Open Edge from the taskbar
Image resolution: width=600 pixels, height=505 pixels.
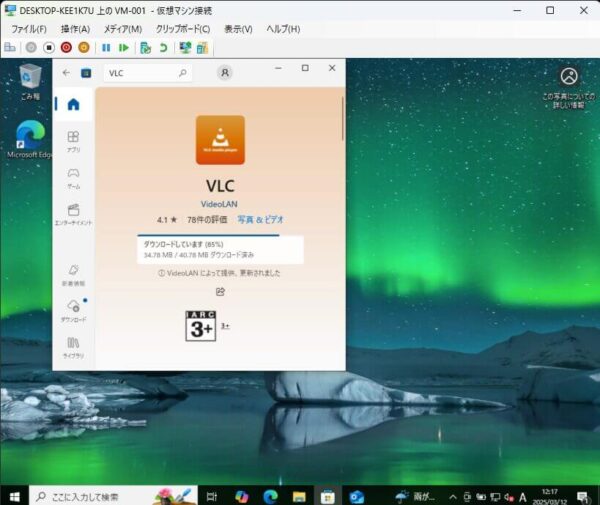point(270,497)
